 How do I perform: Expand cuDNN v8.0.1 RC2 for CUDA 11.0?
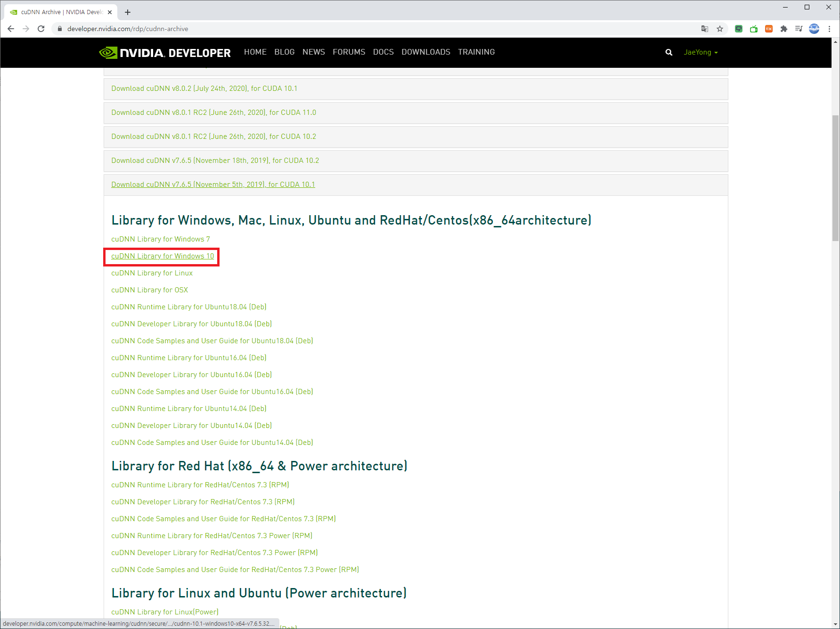[x=416, y=113]
